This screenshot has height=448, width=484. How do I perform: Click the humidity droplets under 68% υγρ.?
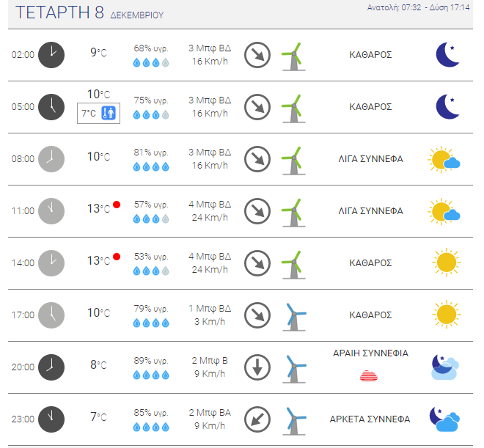tap(151, 62)
